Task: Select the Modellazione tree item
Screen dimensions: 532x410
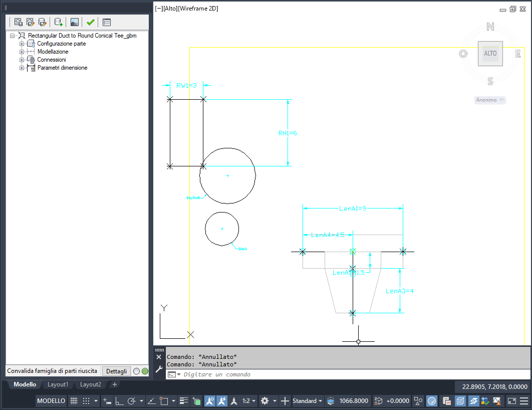Action: pyautogui.click(x=53, y=52)
